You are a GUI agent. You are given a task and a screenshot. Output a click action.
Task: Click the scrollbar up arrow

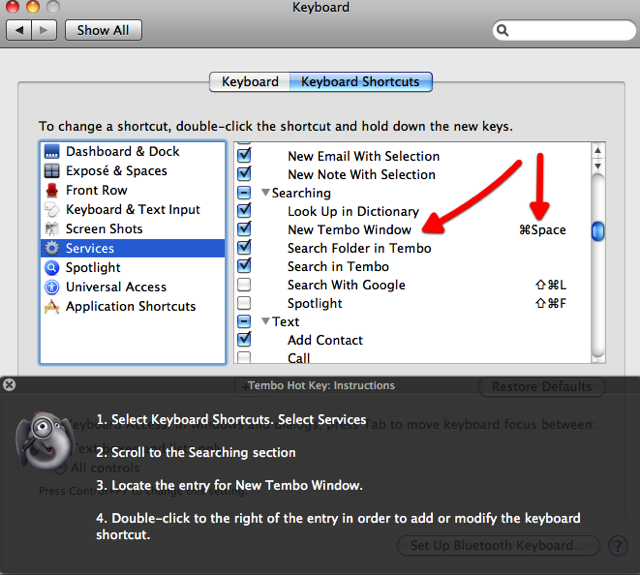coord(598,151)
